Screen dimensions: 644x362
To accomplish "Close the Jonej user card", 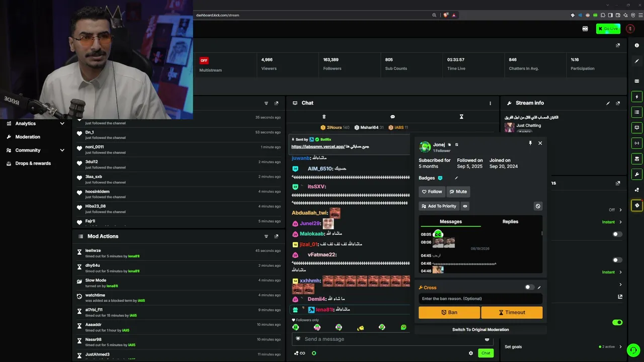I will (x=540, y=143).
